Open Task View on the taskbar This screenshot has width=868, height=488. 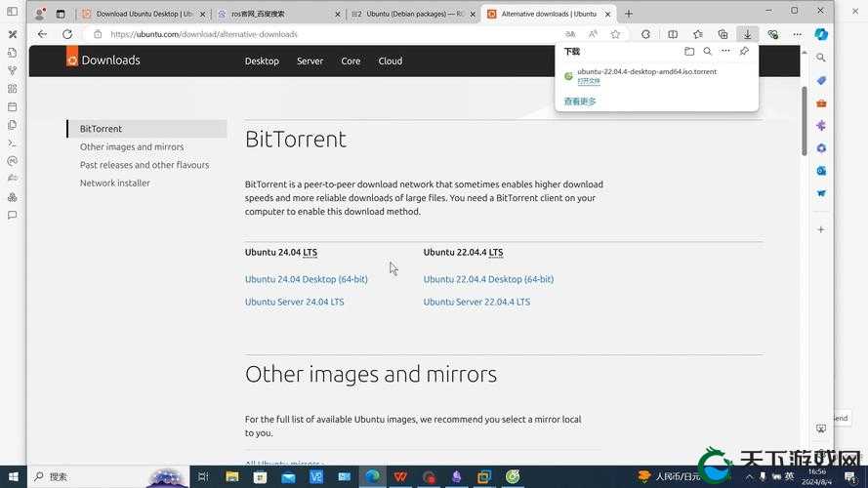click(x=203, y=476)
